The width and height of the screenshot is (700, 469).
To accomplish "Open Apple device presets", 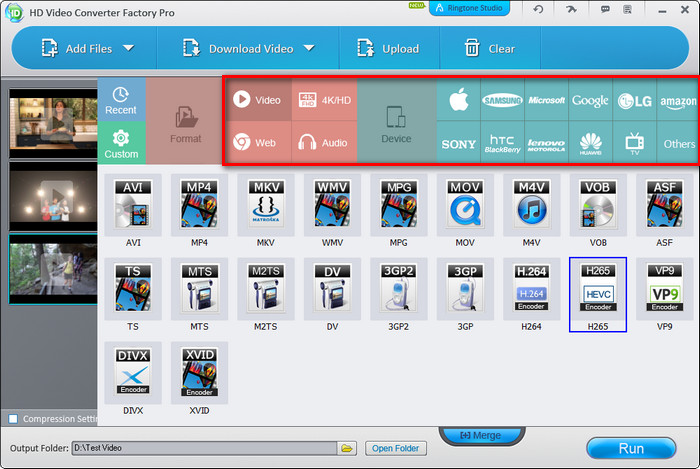I will click(458, 100).
